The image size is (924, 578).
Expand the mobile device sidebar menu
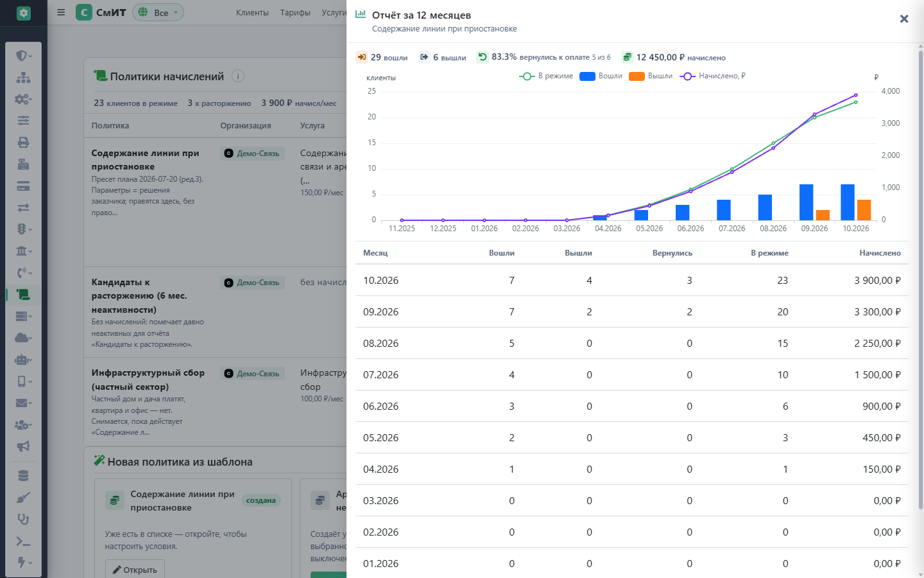tap(23, 381)
